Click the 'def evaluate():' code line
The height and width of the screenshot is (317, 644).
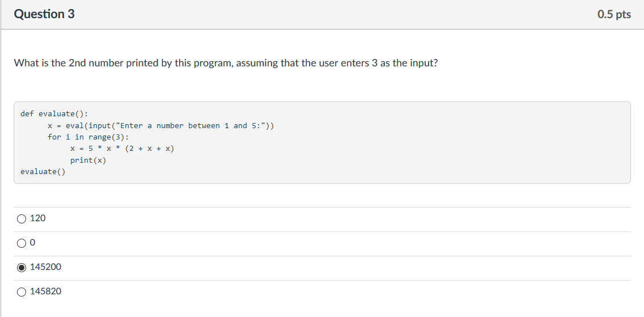click(54, 114)
